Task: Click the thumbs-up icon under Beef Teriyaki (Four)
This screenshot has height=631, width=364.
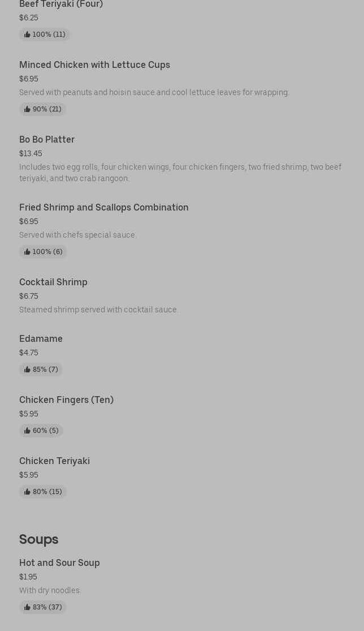Action: pyautogui.click(x=27, y=35)
